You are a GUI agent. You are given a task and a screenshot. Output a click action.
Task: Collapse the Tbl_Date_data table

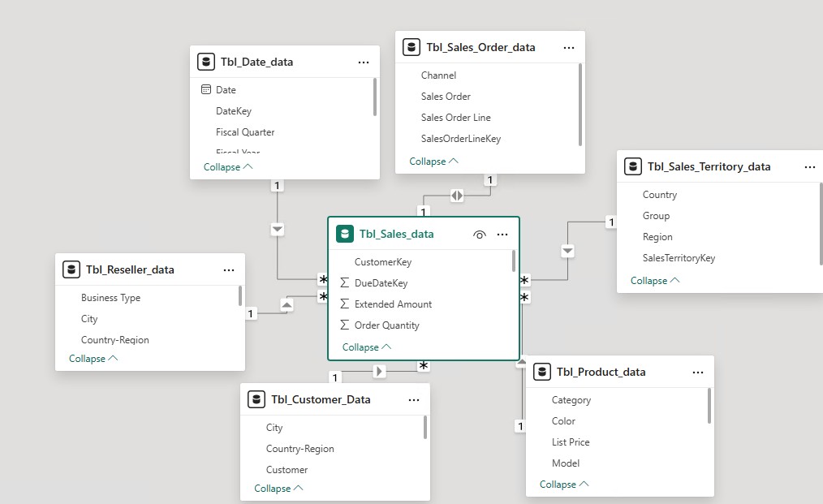[x=228, y=167]
